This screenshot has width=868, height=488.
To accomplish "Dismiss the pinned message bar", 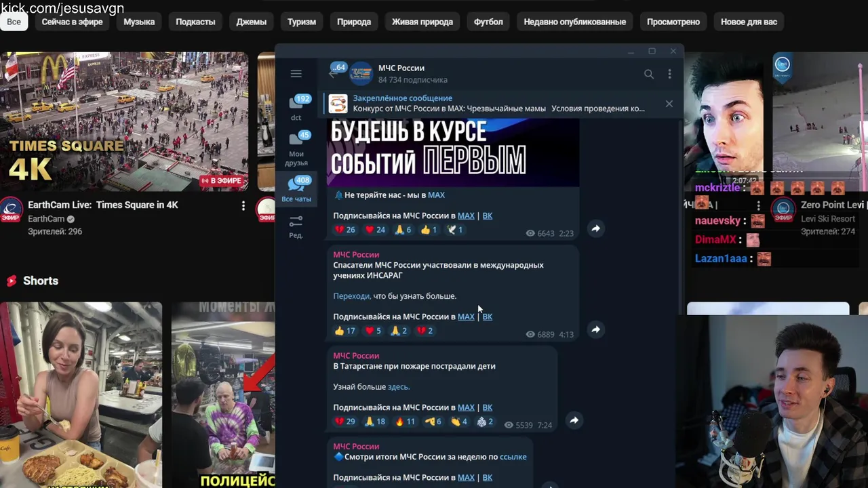I will 669,104.
